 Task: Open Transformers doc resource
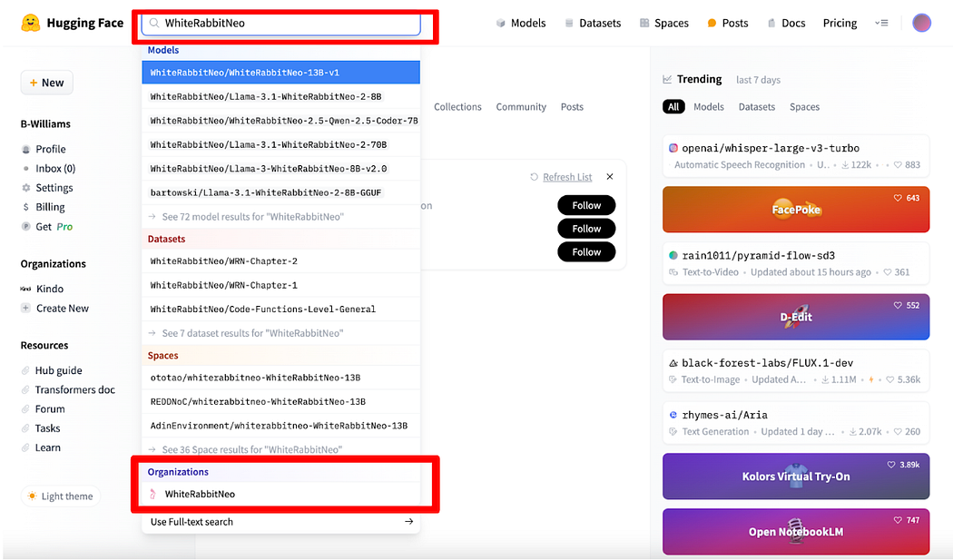[68, 389]
